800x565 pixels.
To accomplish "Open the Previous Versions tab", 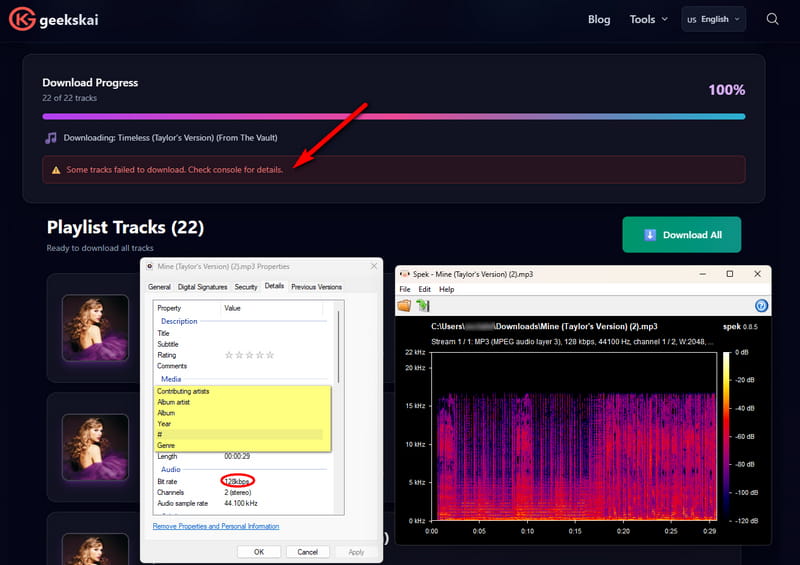I will pyautogui.click(x=316, y=287).
